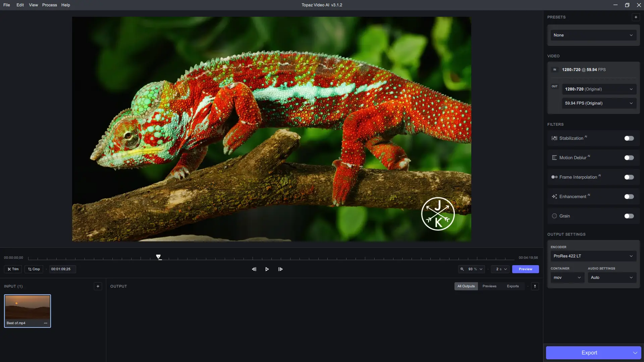The image size is (644, 362).
Task: Switch to the Previews tab
Action: (x=489, y=286)
